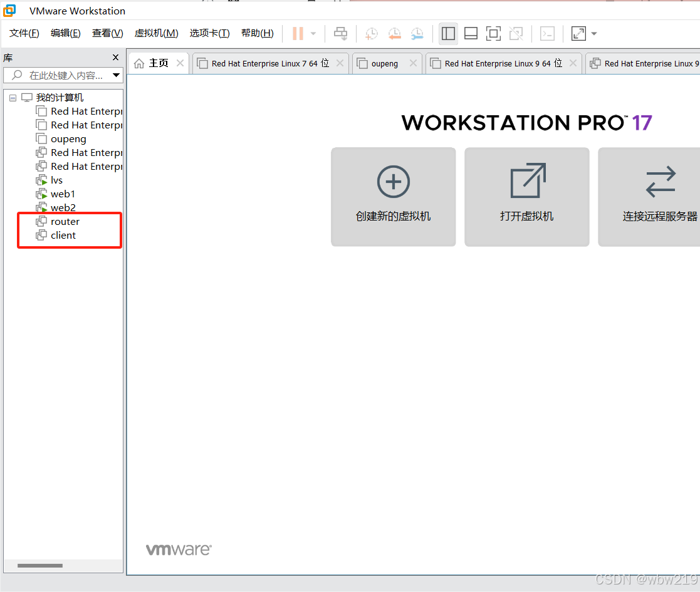Open the 选项卡(T) menu
The image size is (700, 592).
click(x=209, y=33)
